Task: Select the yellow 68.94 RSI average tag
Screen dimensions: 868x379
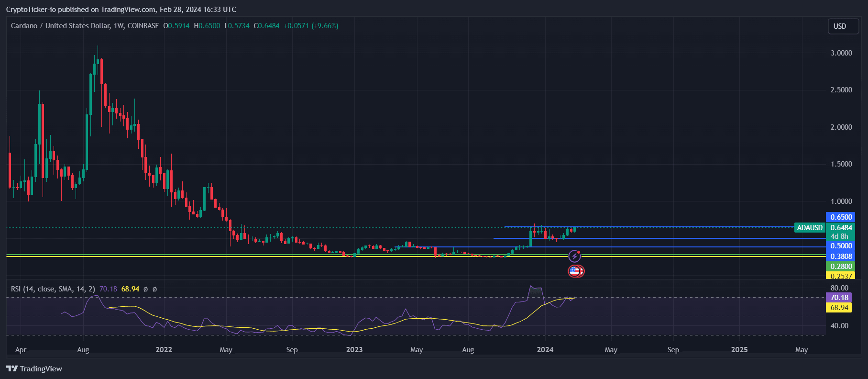Action: pos(839,308)
